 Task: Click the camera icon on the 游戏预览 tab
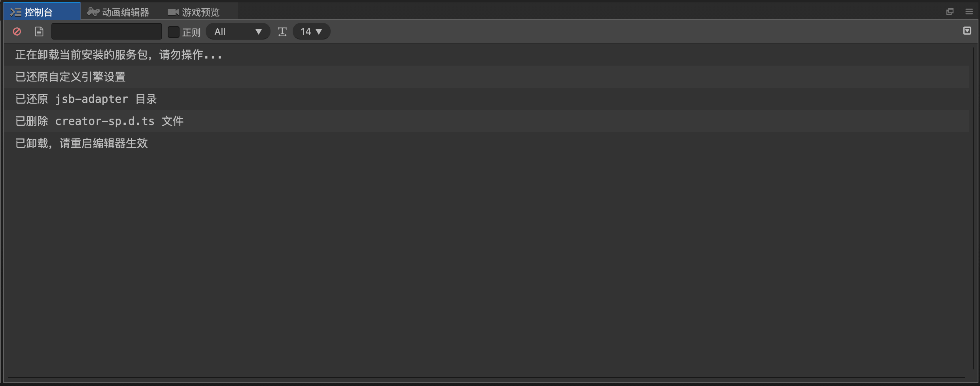click(x=173, y=12)
